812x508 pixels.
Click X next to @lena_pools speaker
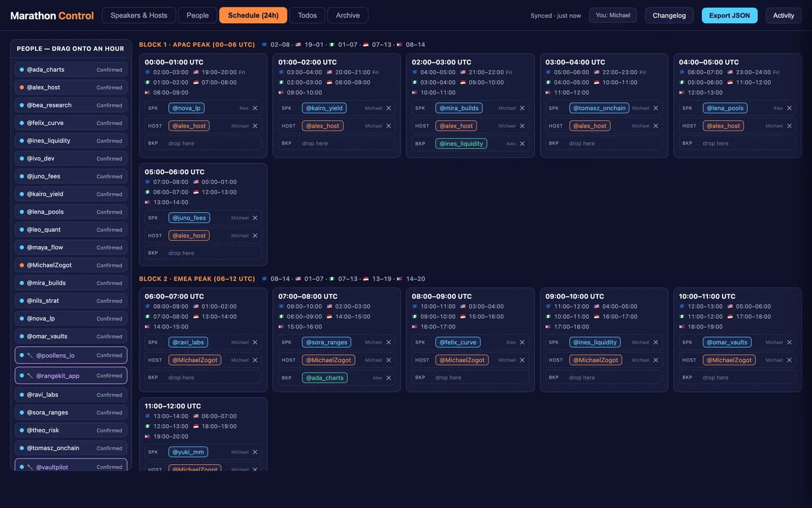(x=789, y=108)
